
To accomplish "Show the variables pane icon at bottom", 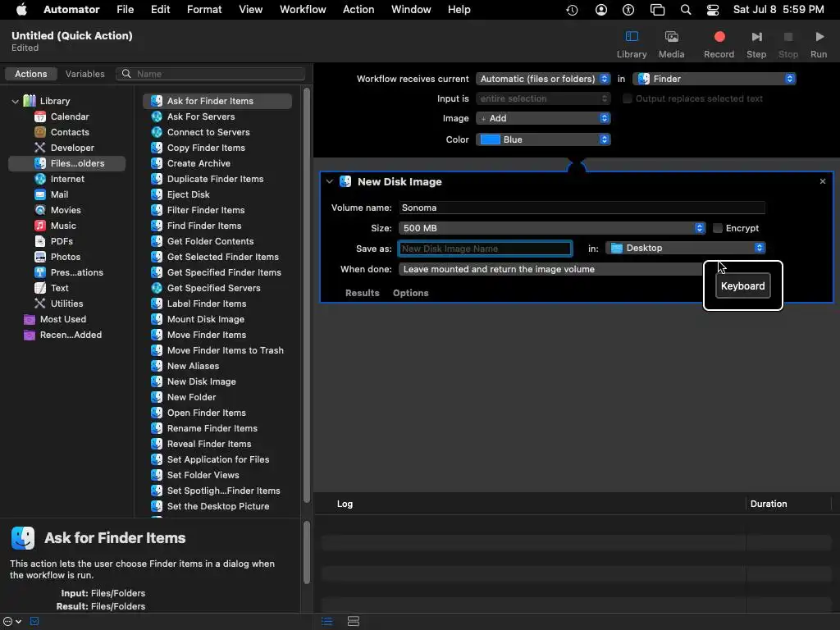I will click(x=353, y=621).
